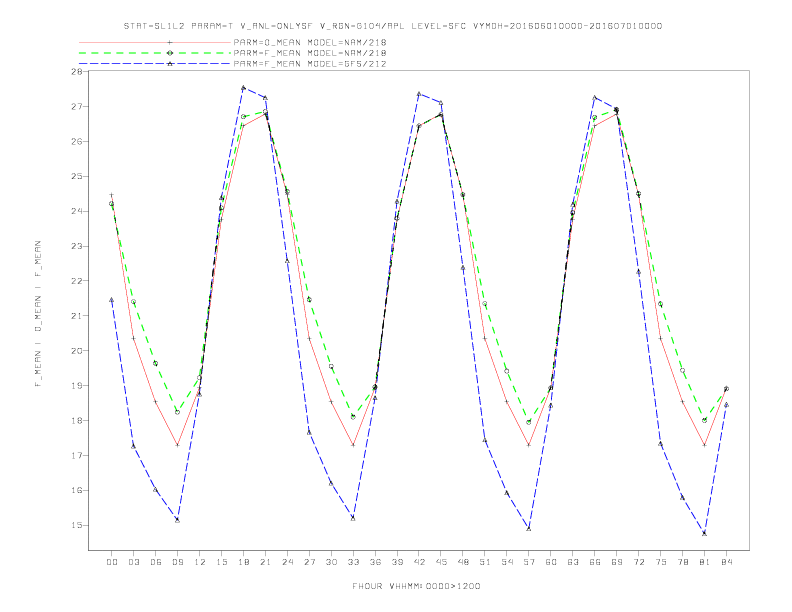This screenshot has height=612, width=792.
Task: Click x-axis tick label 84
Action: coord(726,562)
